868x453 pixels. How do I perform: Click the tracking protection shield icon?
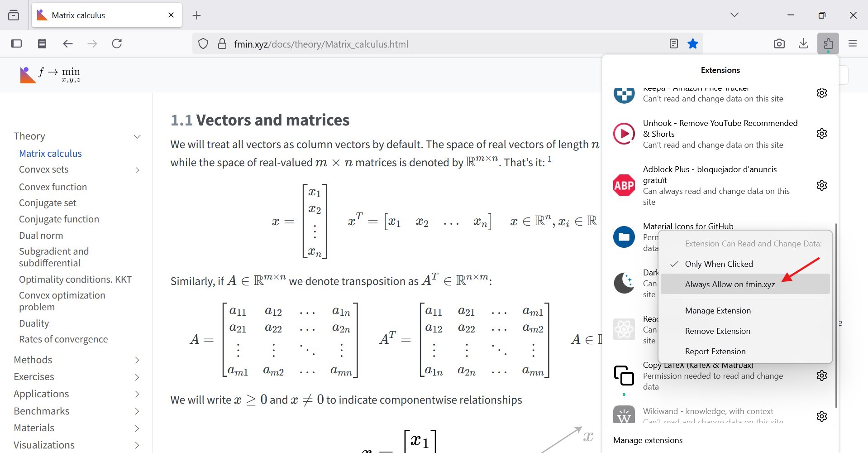click(203, 44)
